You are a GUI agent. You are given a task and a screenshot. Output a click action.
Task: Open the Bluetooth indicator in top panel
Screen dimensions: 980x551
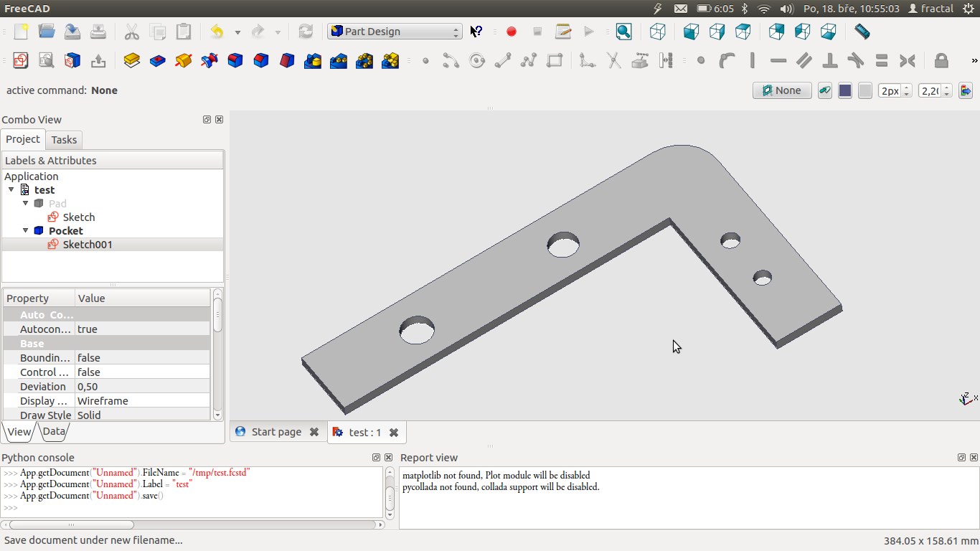[x=744, y=9]
